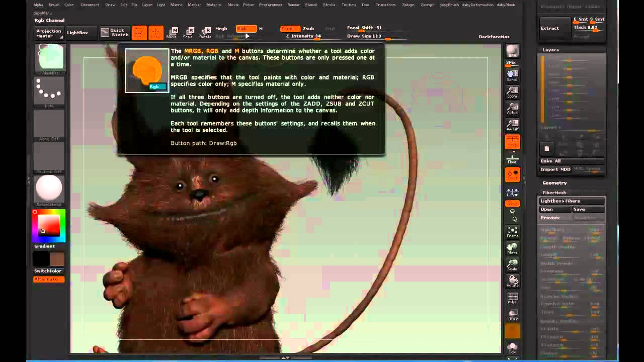Click the BPR render icon
Image resolution: width=644 pixels, height=362 pixels.
(x=512, y=51)
